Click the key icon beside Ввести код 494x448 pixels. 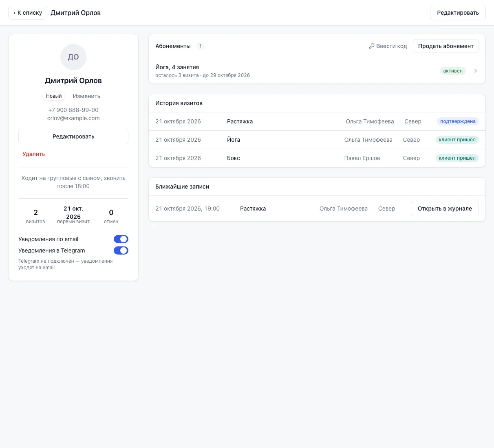click(372, 46)
